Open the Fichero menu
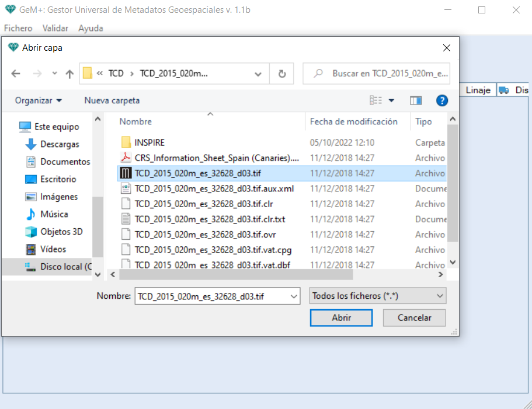This screenshot has width=532, height=409. pos(18,28)
